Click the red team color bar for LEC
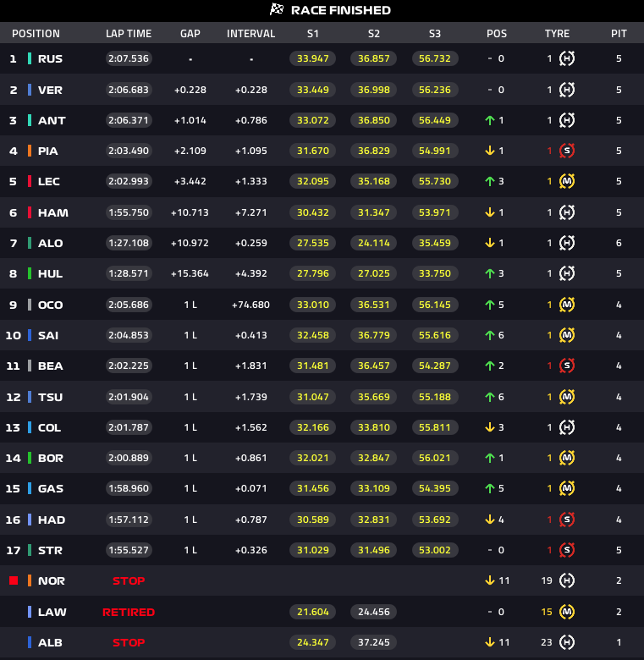The image size is (644, 660). pos(30,181)
